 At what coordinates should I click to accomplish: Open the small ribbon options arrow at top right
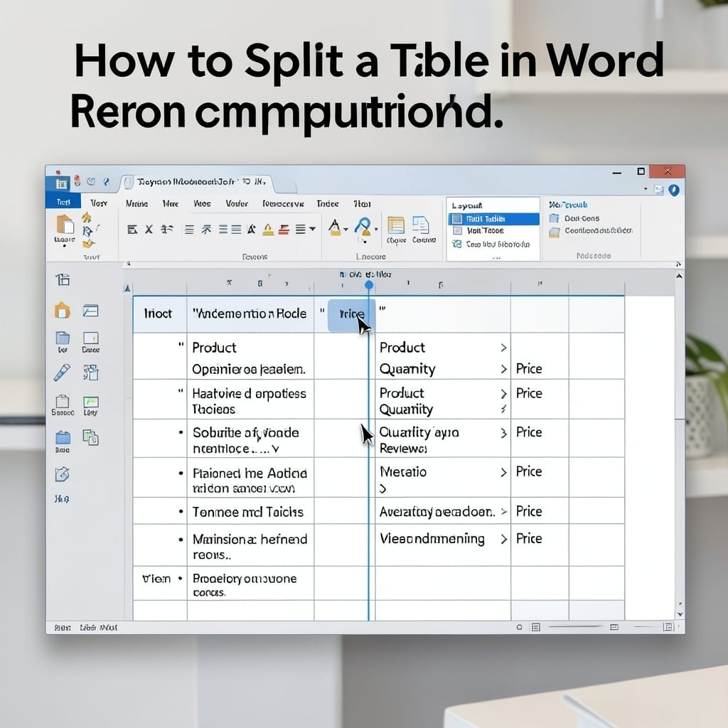point(646,189)
